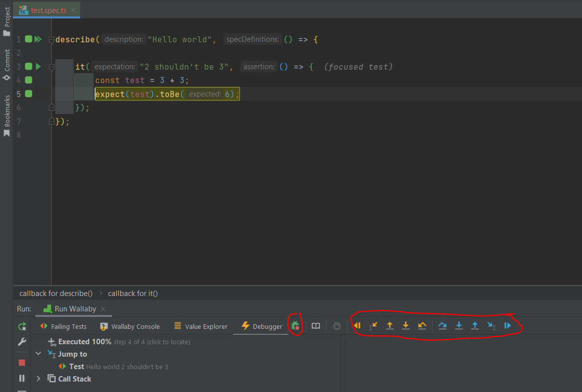Click the 'expect(test)' call on line 5
This screenshot has height=392, width=582.
124,94
